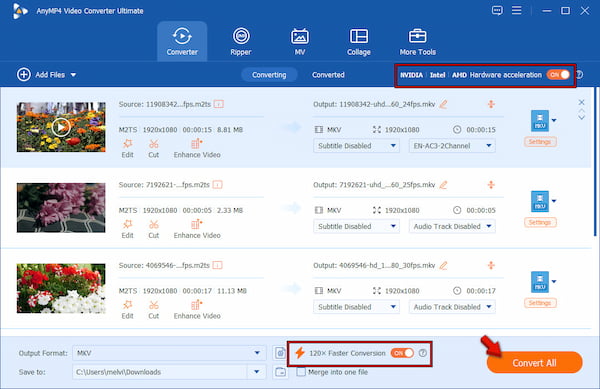Screen dimensions: 600x389
Task: Select the 4069546 red flowers thumbnail
Action: (x=61, y=288)
